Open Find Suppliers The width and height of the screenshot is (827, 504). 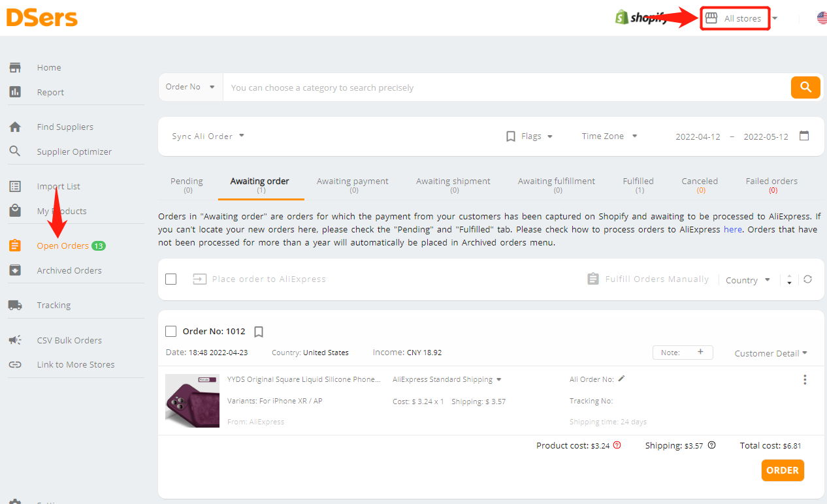pos(65,127)
